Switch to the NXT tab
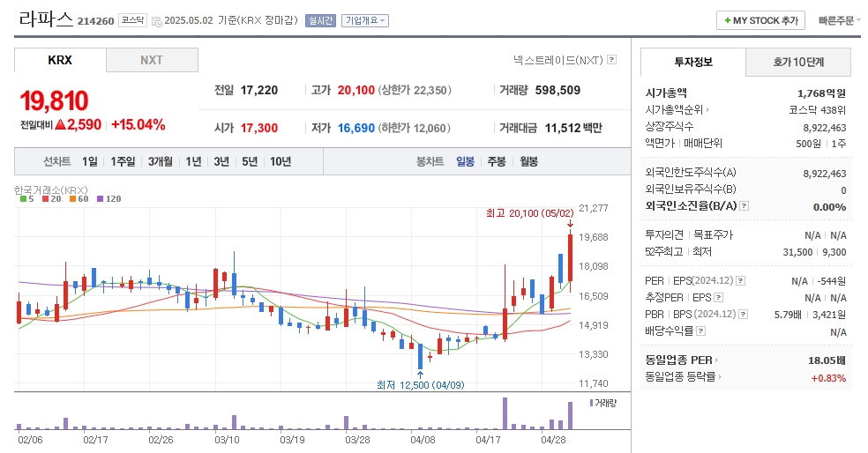Screen dimensions: 868x453 point(152,60)
